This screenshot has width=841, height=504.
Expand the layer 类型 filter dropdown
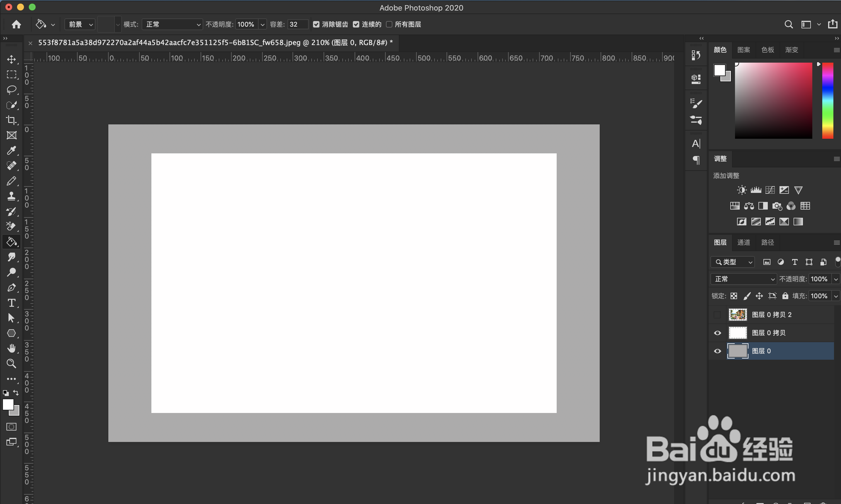tap(733, 262)
